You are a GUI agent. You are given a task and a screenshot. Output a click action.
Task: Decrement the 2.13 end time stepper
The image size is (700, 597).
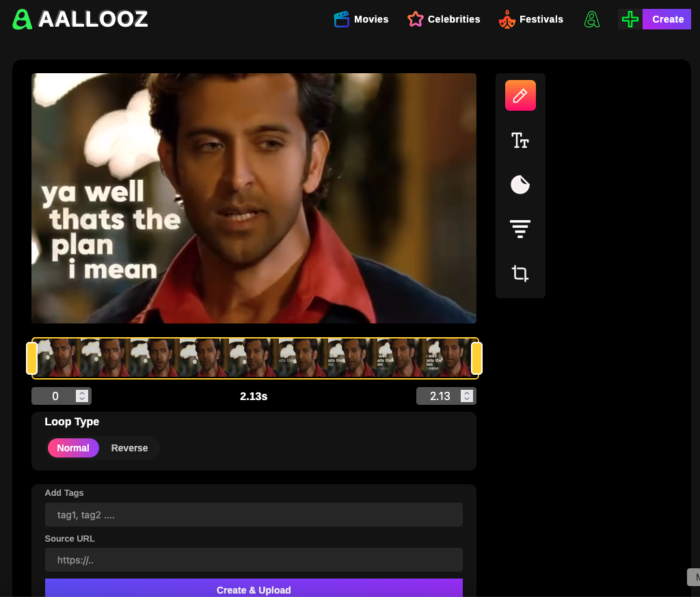(x=466, y=399)
